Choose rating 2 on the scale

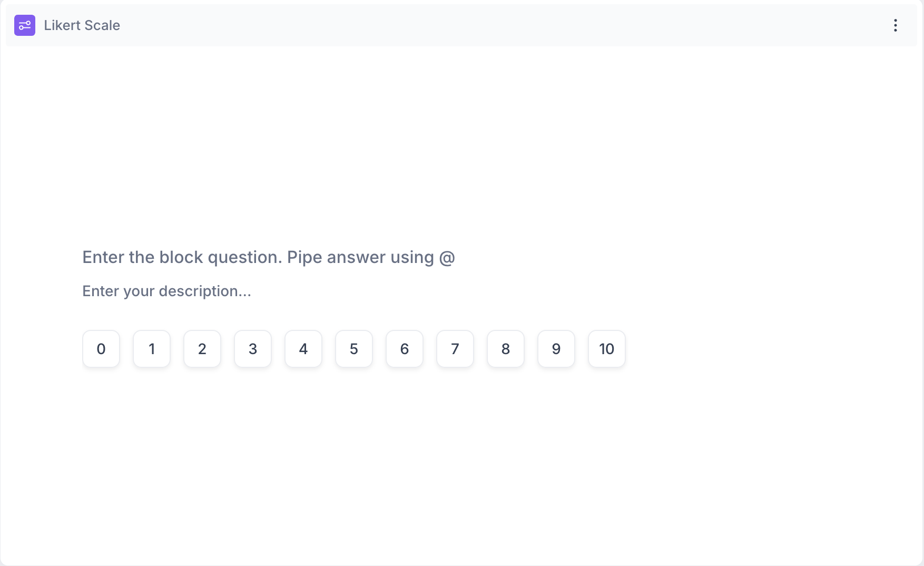(202, 349)
